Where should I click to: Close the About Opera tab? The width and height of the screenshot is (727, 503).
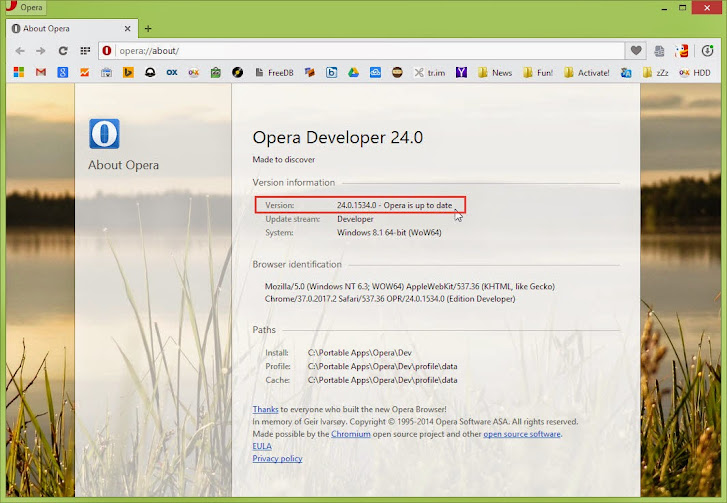click(128, 29)
